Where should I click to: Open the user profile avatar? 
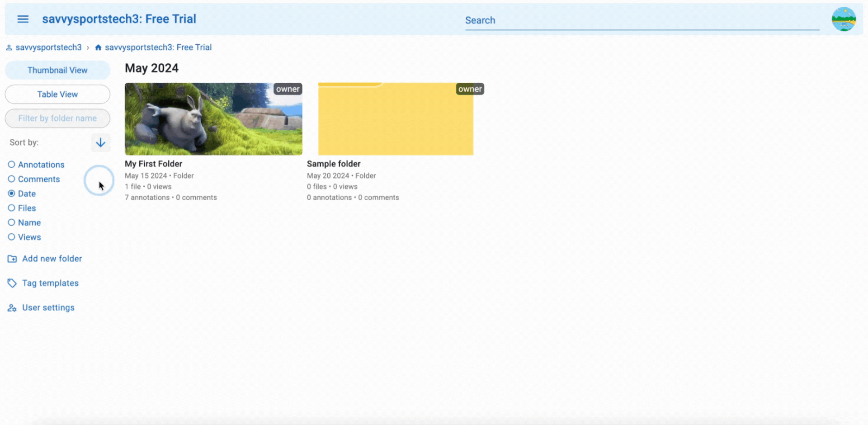(x=844, y=19)
